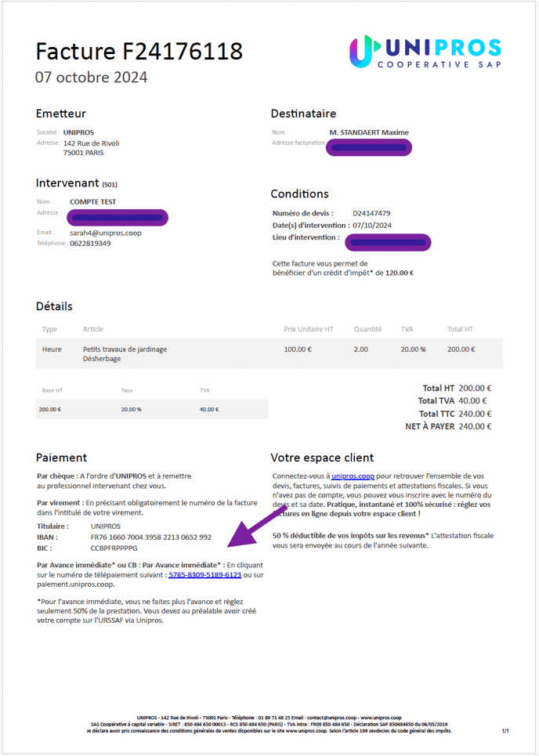Click telepayment number 5785-8309-5189-6123 link
This screenshot has width=539, height=756.
click(205, 575)
